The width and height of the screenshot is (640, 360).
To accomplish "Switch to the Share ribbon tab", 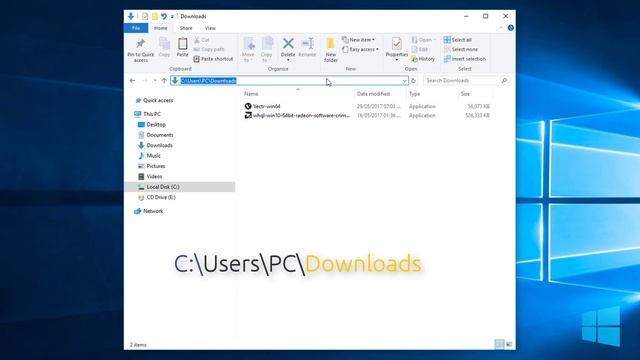I will pyautogui.click(x=186, y=28).
